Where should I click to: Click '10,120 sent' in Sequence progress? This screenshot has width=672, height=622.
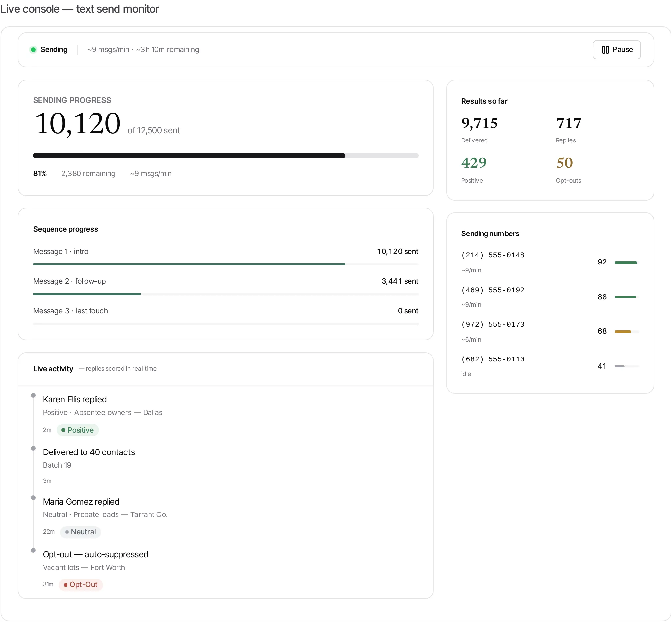(397, 251)
